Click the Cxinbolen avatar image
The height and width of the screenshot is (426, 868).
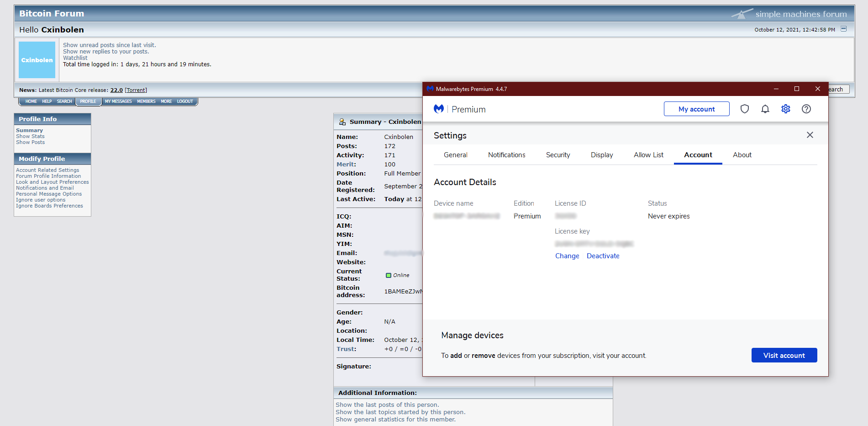37,60
